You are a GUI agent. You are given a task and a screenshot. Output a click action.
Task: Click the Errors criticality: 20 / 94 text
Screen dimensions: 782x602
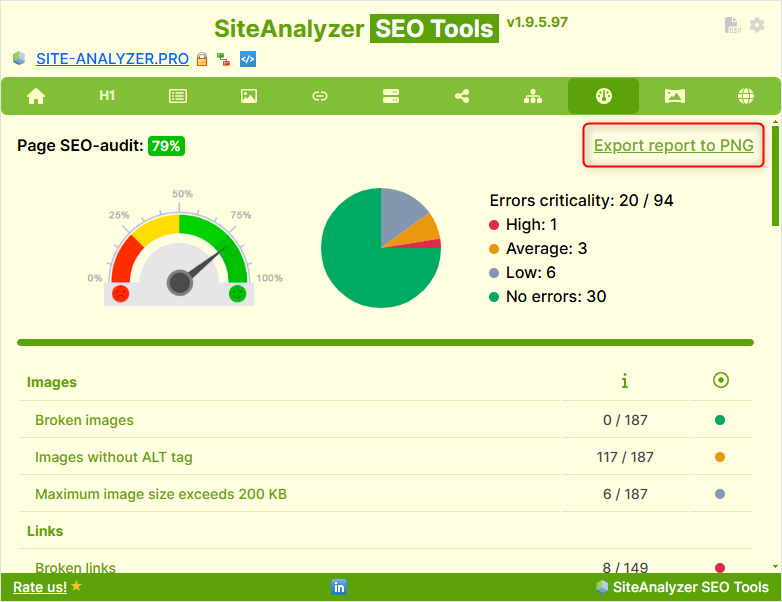click(581, 200)
